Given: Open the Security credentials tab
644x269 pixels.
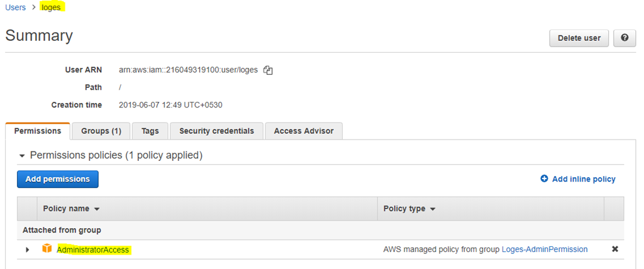Looking at the screenshot, I should coord(216,131).
